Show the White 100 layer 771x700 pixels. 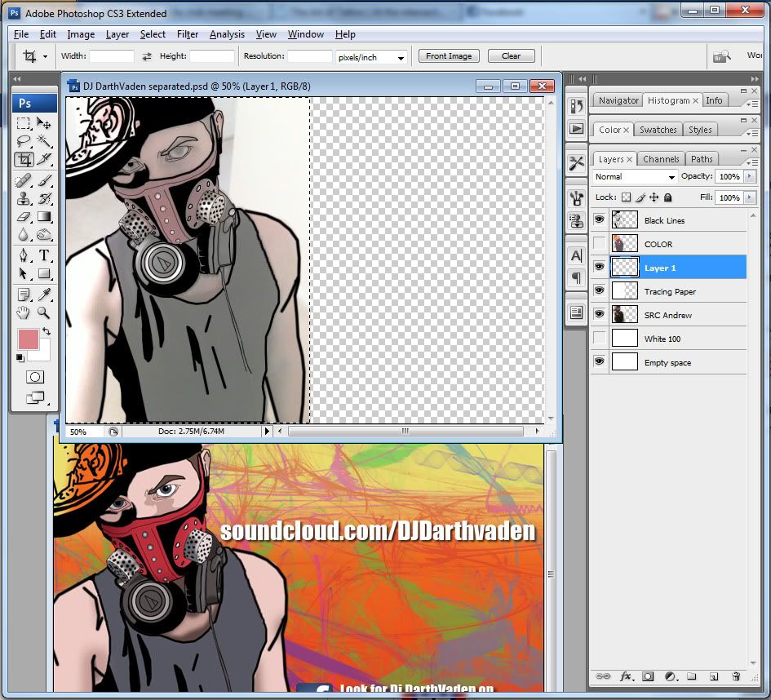pos(599,338)
